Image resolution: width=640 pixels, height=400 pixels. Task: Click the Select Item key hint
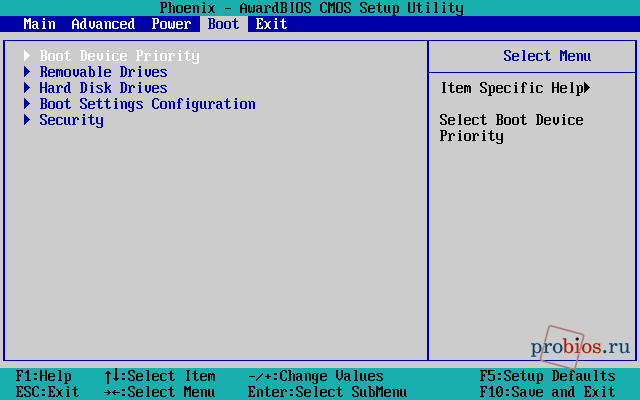tap(160, 376)
